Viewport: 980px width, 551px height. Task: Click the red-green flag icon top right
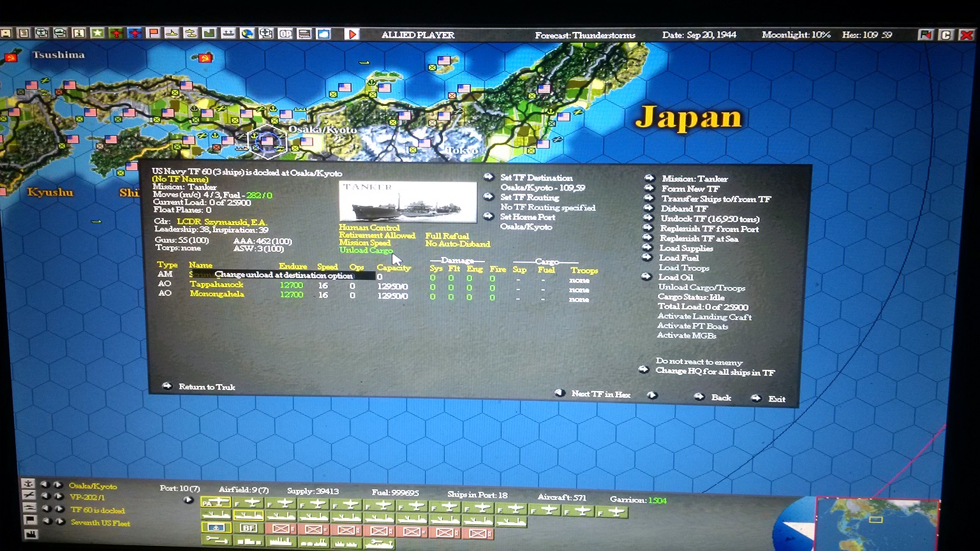coord(926,35)
